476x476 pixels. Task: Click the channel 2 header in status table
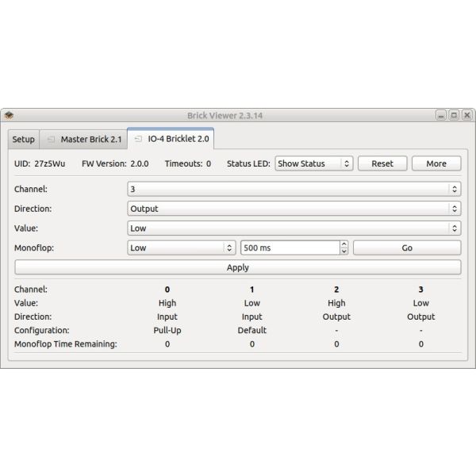point(336,290)
